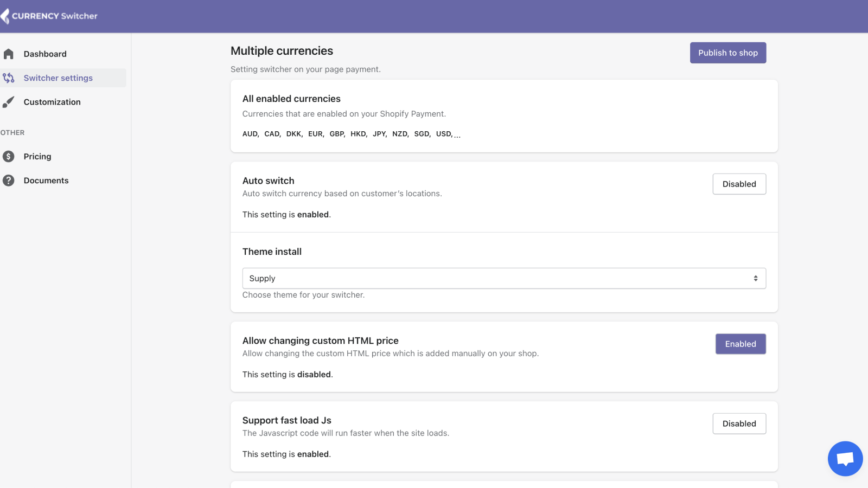This screenshot has width=868, height=488.
Task: Click the Dashboard home icon
Action: 9,54
